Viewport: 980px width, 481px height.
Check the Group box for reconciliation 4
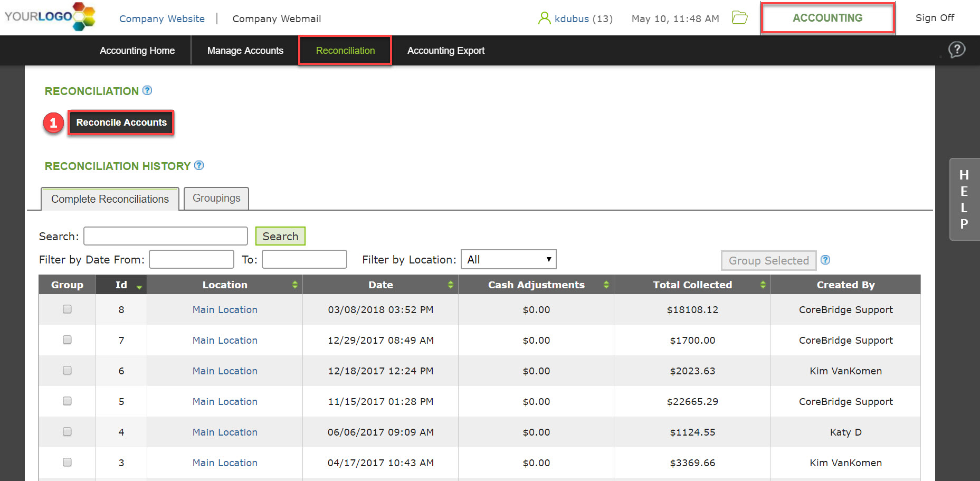(67, 431)
